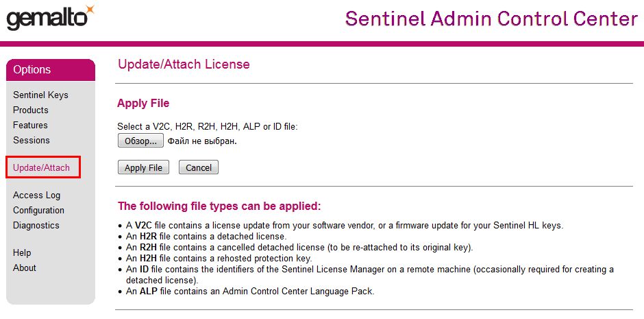Go to the Diagnostics page

coord(36,225)
